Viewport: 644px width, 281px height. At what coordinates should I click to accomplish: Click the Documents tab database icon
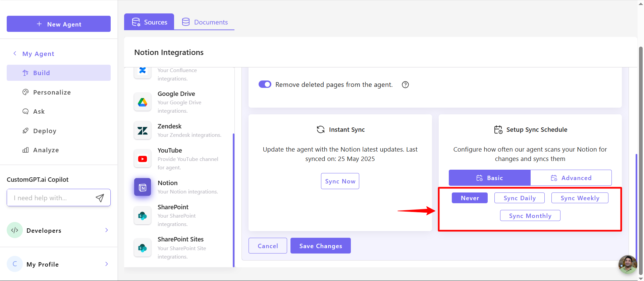tap(186, 22)
